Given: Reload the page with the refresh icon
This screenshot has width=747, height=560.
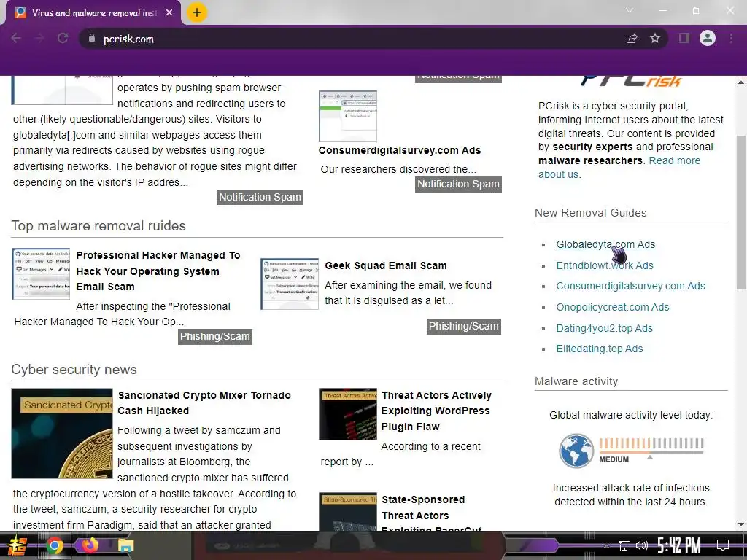Looking at the screenshot, I should point(63,39).
